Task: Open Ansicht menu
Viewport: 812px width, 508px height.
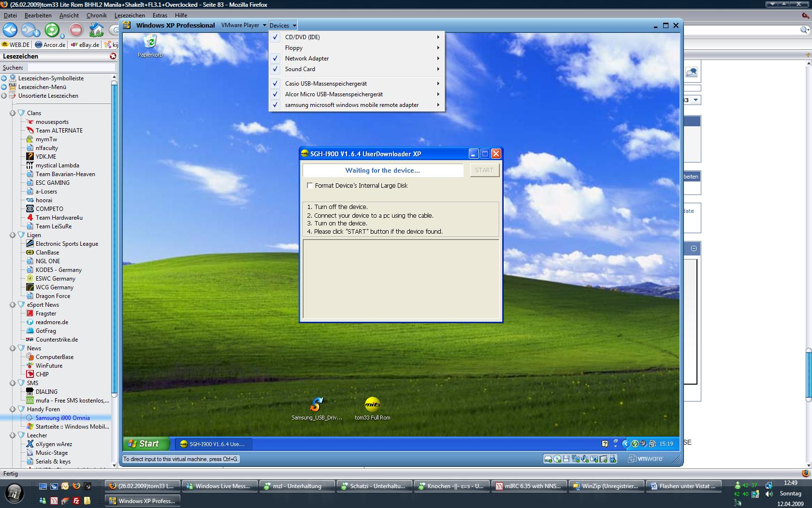Action: pos(69,15)
